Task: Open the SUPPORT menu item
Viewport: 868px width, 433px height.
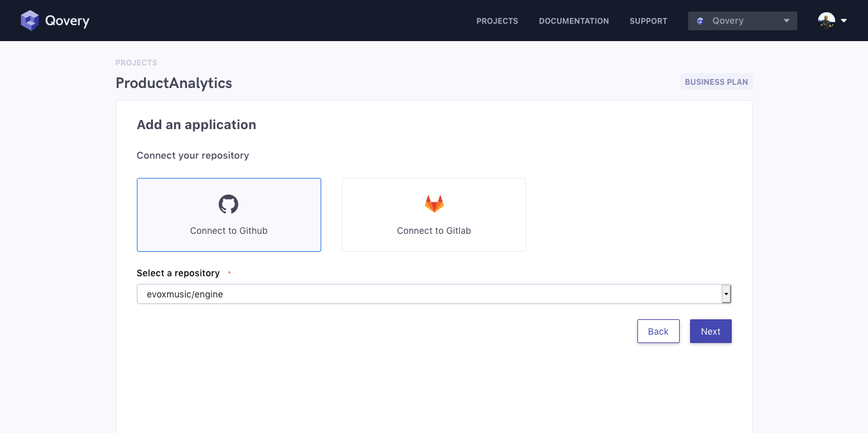Action: [648, 21]
